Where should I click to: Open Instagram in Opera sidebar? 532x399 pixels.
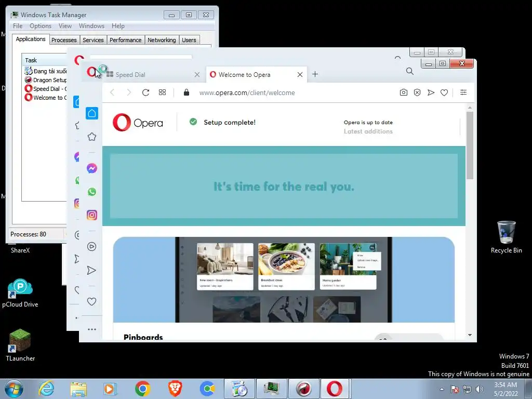91,215
